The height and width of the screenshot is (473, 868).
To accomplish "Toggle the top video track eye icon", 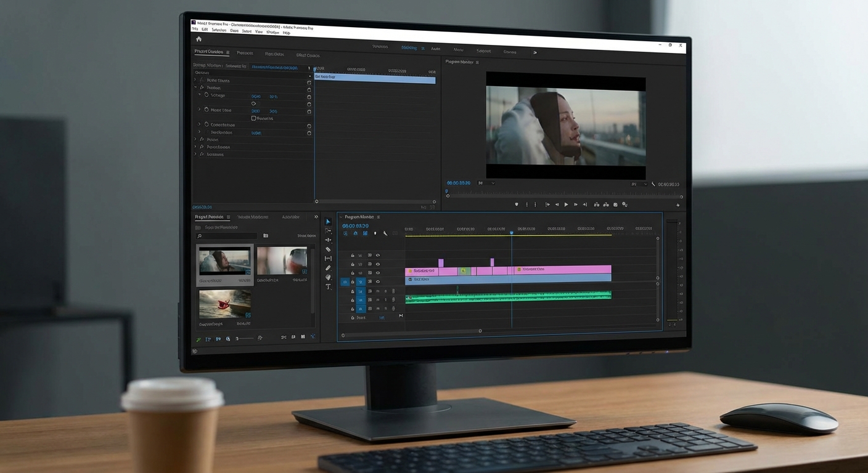I will tap(378, 255).
